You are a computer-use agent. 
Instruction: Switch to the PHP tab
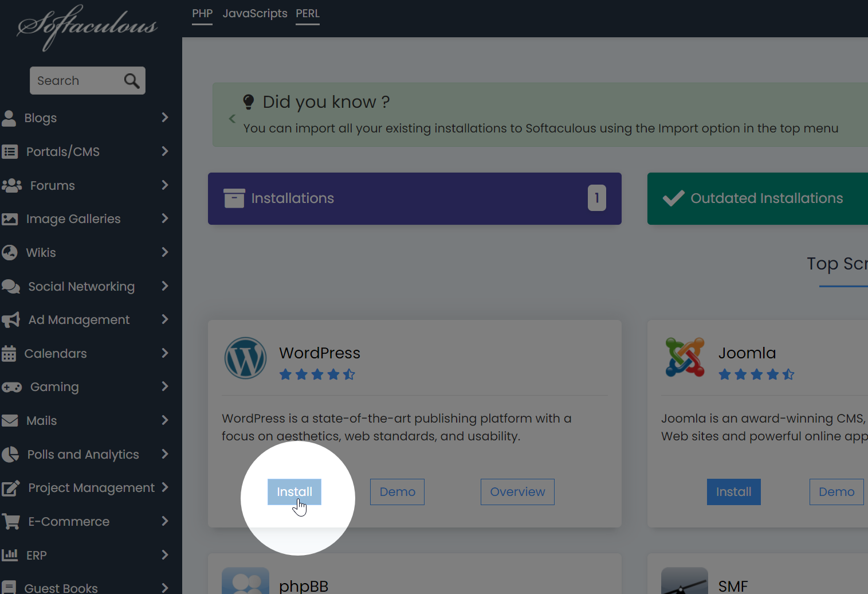202,14
